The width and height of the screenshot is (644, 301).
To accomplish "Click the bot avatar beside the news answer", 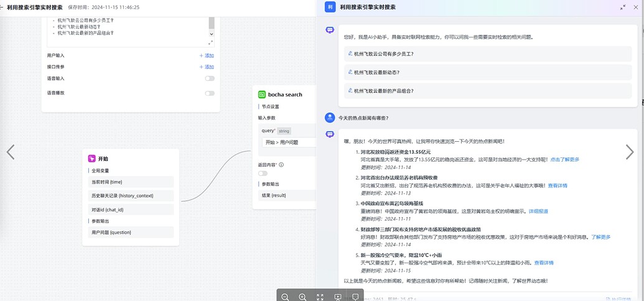I will click(330, 134).
